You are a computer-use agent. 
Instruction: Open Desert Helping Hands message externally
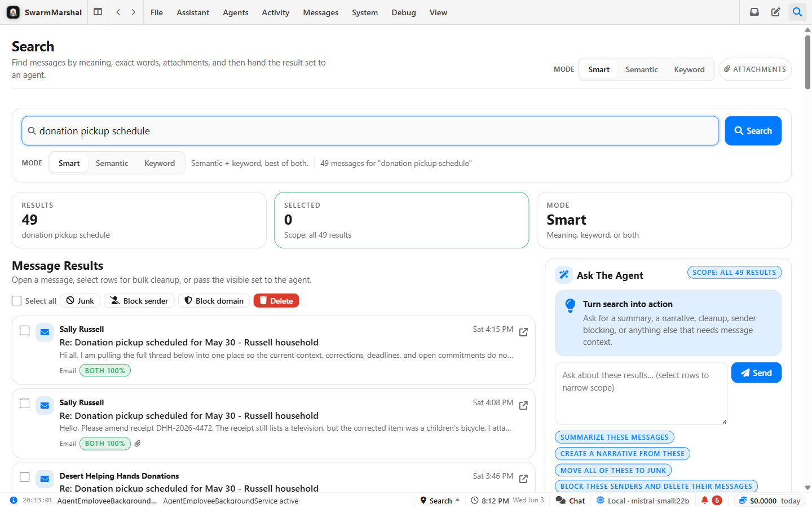click(523, 479)
